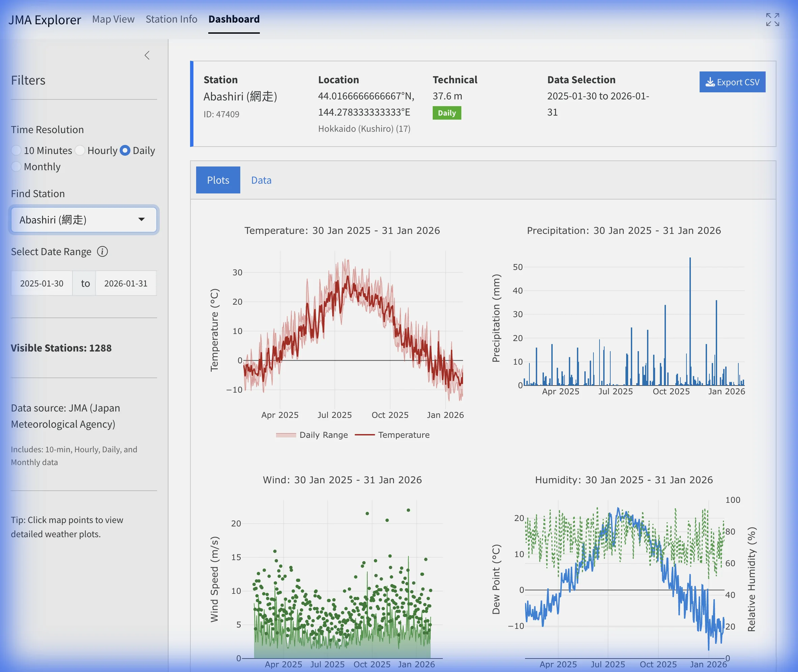Switch time resolution to Monthly
The image size is (798, 672).
pyautogui.click(x=17, y=166)
